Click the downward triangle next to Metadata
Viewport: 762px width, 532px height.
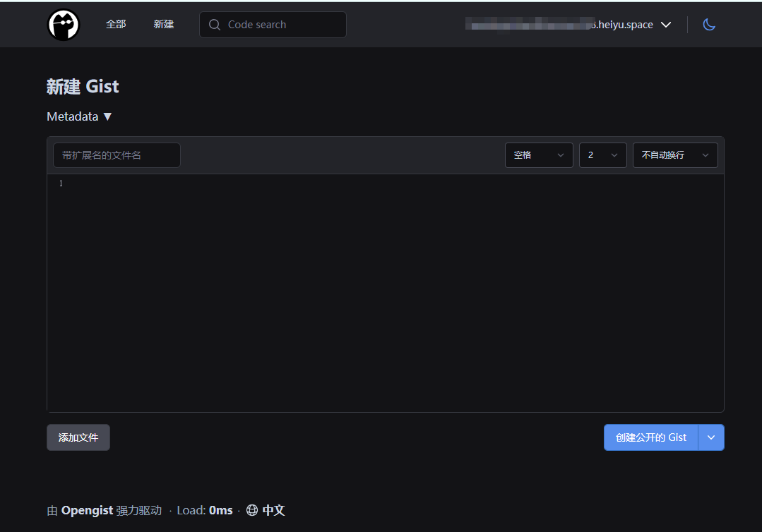pos(107,116)
